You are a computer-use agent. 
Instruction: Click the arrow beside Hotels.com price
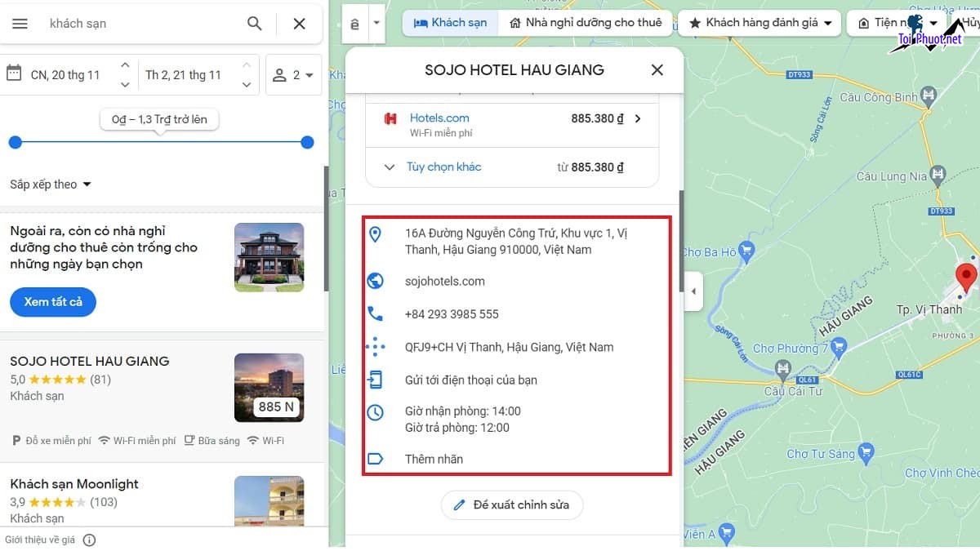pyautogui.click(x=638, y=118)
